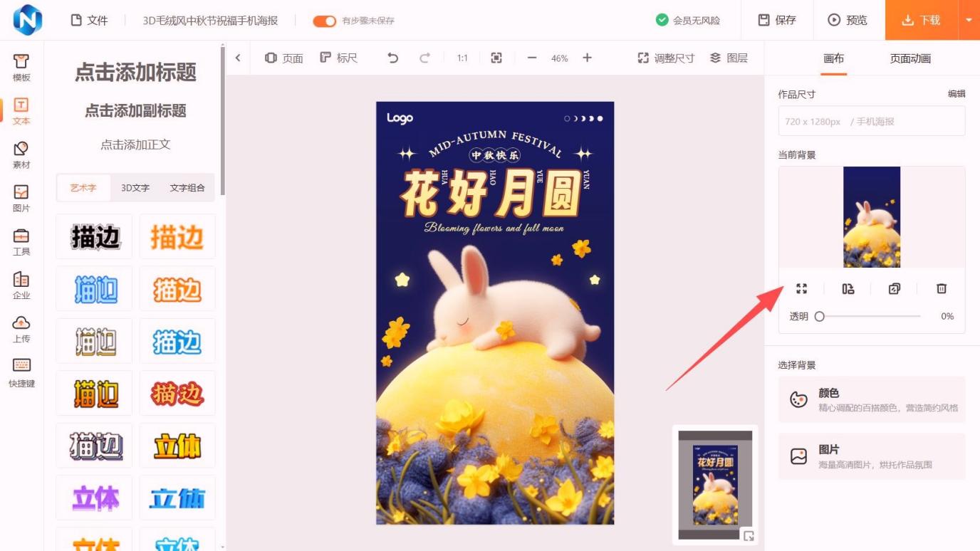Click 编辑 link next to 作品尺寸

pos(956,94)
